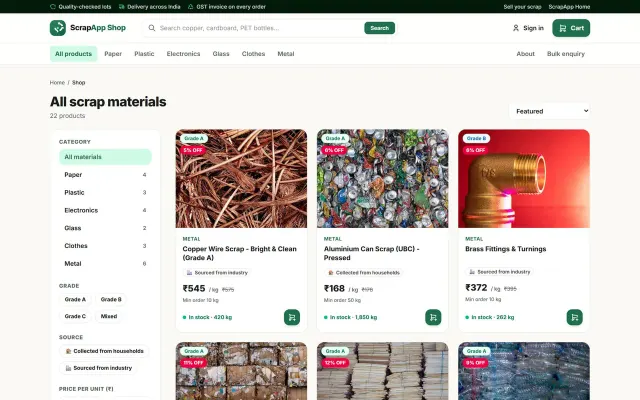This screenshot has width=640, height=400.
Task: Open the Metal tab in navigation
Action: pyautogui.click(x=286, y=53)
